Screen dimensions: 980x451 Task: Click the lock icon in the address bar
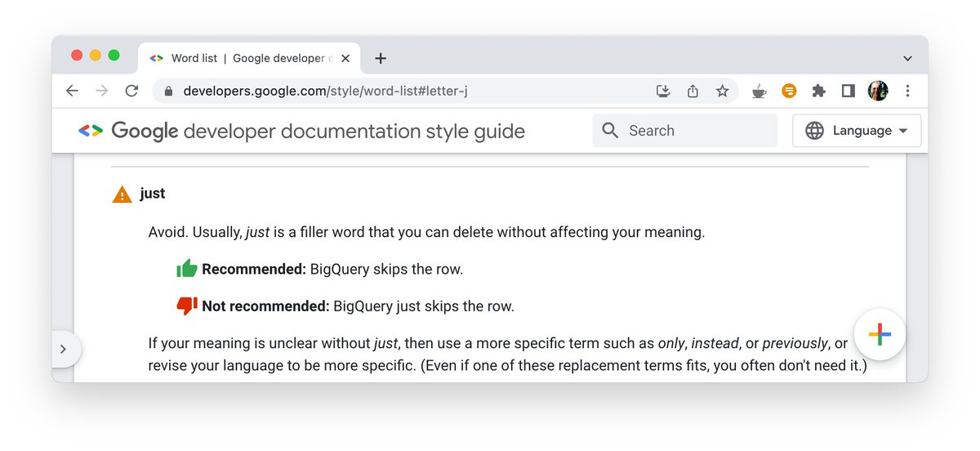169,92
